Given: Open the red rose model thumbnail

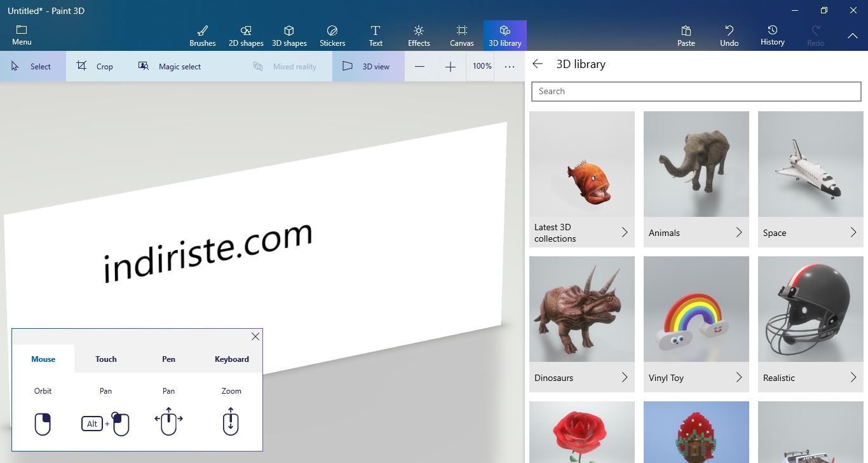Looking at the screenshot, I should 582,432.
